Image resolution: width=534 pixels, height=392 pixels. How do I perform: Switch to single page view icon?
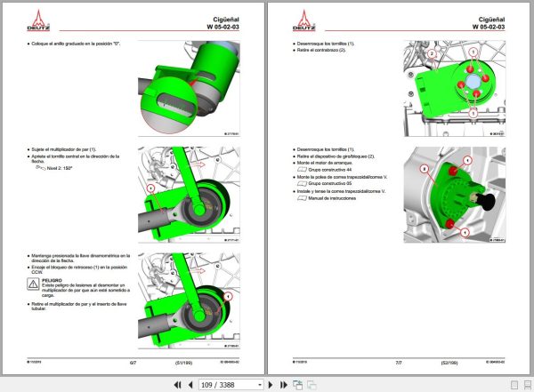(514, 385)
